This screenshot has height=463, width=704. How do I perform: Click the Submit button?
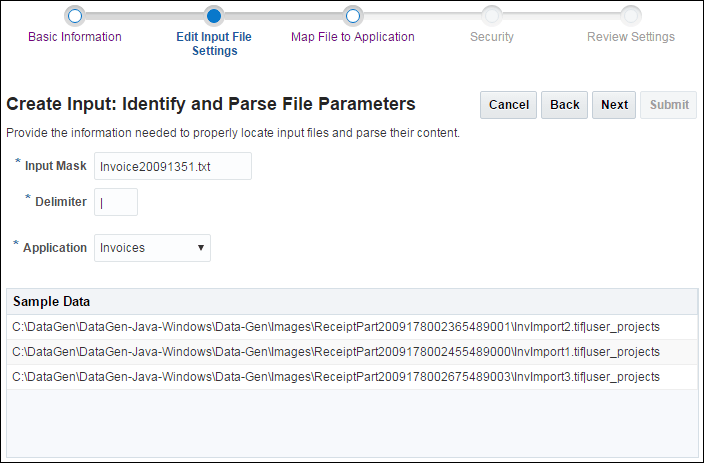(x=669, y=105)
